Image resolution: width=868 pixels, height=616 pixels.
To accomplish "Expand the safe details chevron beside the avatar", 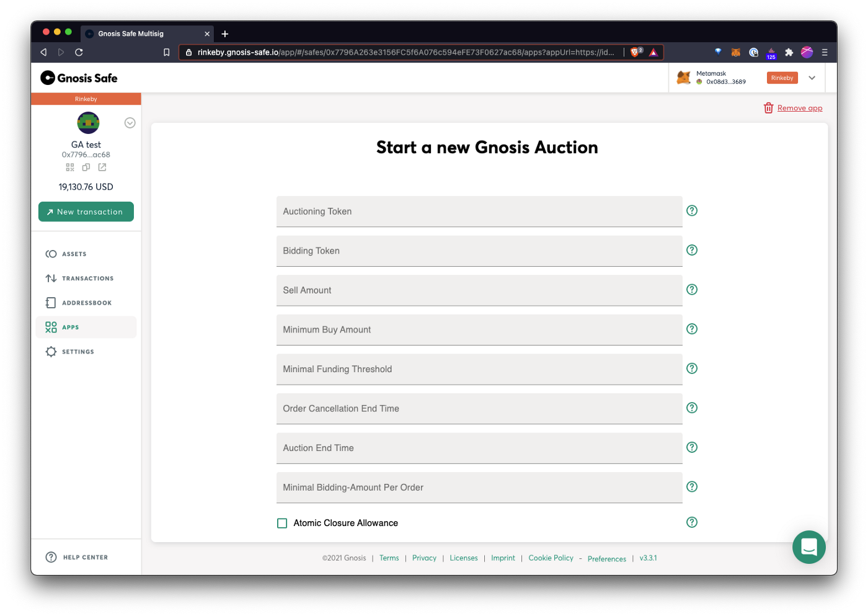I will [130, 123].
